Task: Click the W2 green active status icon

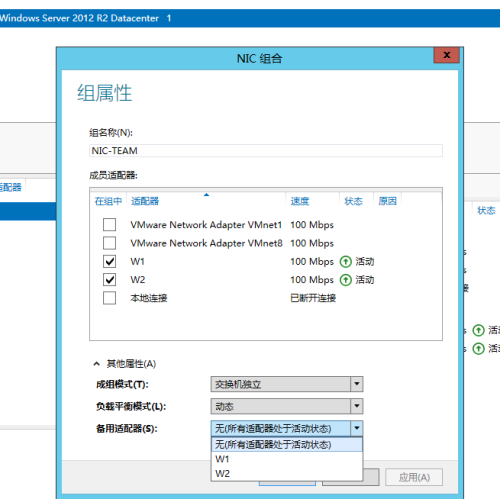Action: pyautogui.click(x=346, y=280)
